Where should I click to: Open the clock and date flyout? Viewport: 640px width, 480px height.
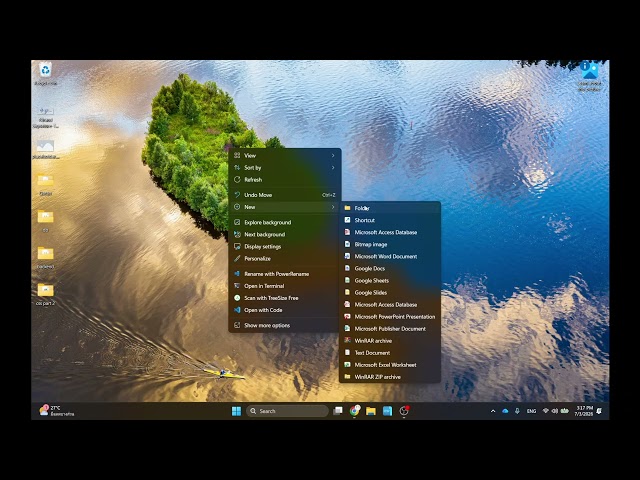(584, 411)
